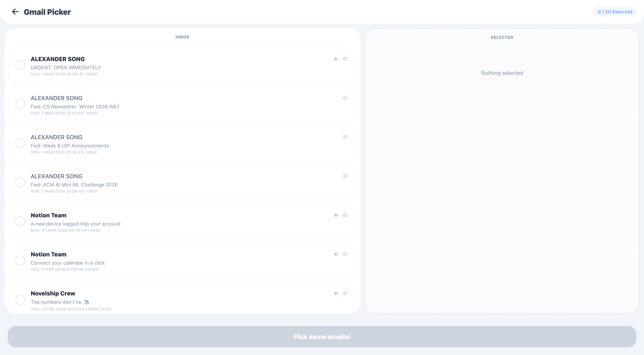Preview ACM AI Mini ML Challenge email

[345, 176]
